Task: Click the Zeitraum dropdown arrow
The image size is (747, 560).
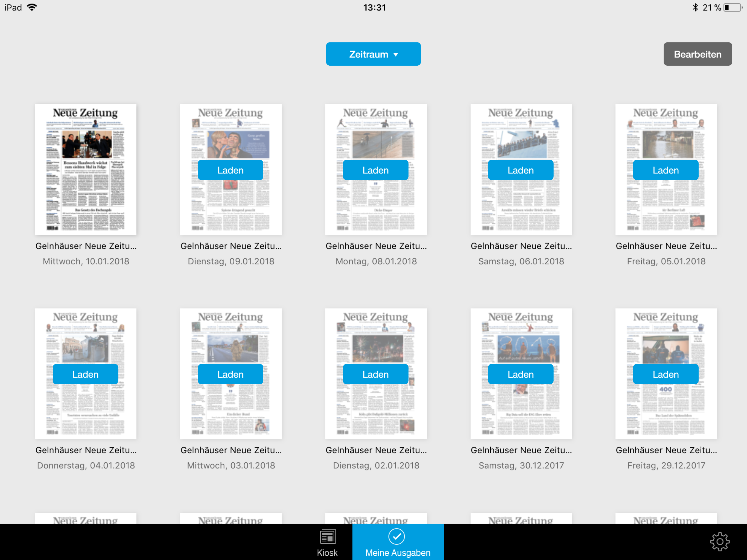Action: click(396, 54)
